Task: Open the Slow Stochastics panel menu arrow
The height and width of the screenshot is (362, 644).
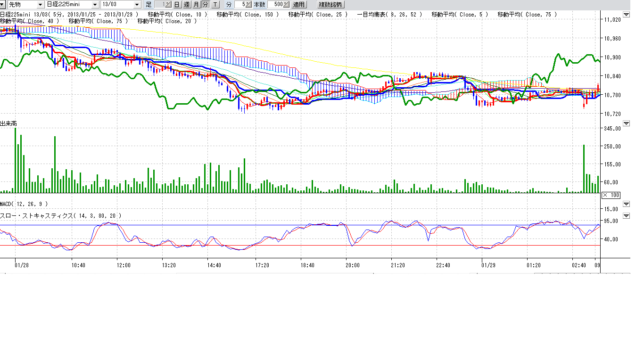Action: coord(626,216)
